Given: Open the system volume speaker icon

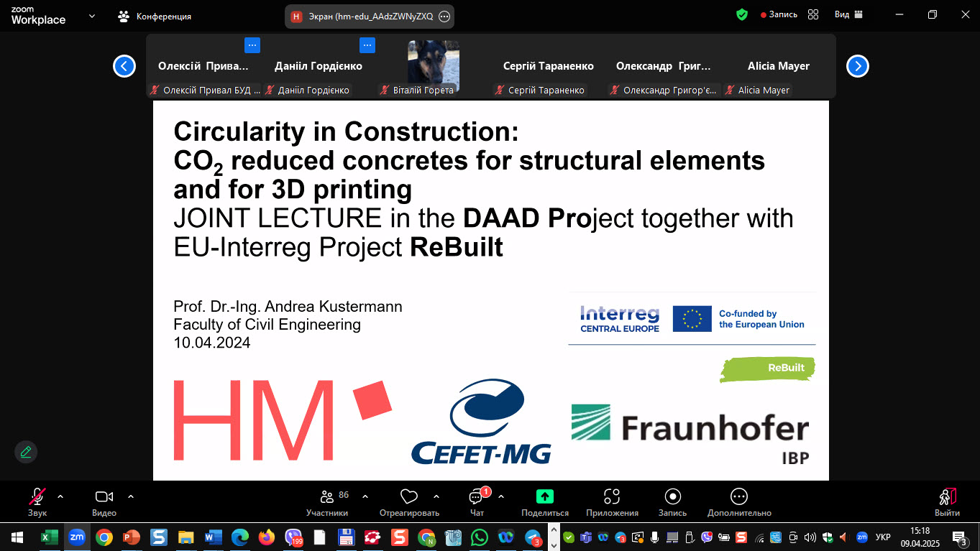Looking at the screenshot, I should click(810, 537).
